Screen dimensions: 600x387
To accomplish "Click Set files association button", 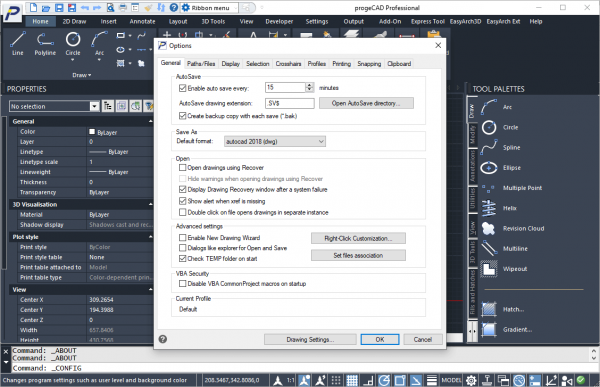I will [358, 255].
